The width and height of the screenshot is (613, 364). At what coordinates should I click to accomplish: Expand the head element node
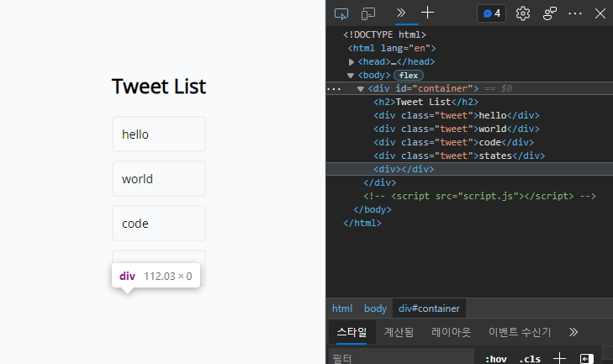[351, 61]
